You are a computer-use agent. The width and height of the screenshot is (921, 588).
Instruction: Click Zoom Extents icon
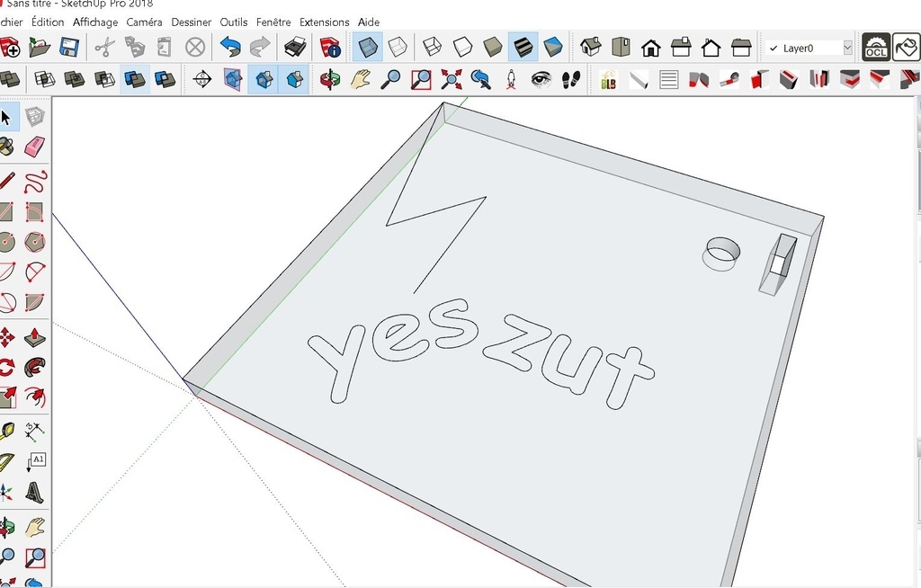tap(452, 79)
